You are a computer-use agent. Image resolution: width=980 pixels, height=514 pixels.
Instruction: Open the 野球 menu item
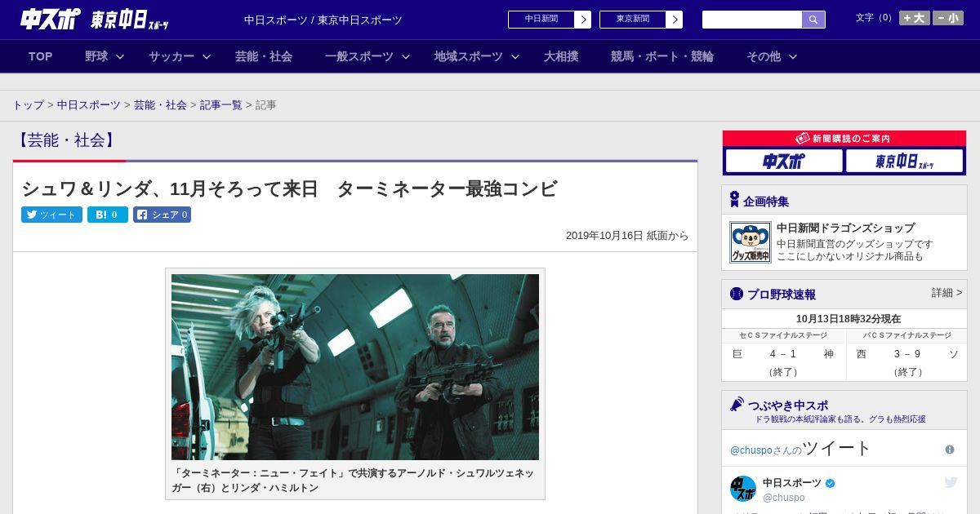96,56
